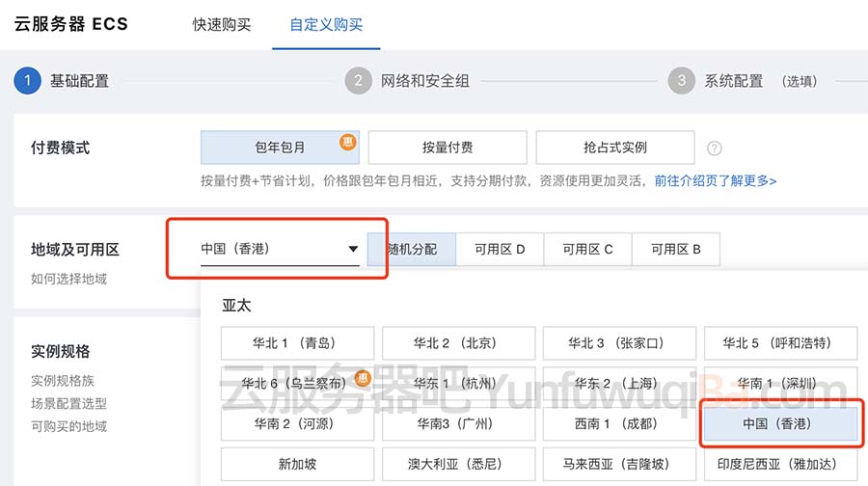The width and height of the screenshot is (868, 486).
Task: Select region 澳大利亚（悉尼）
Action: pos(458,464)
